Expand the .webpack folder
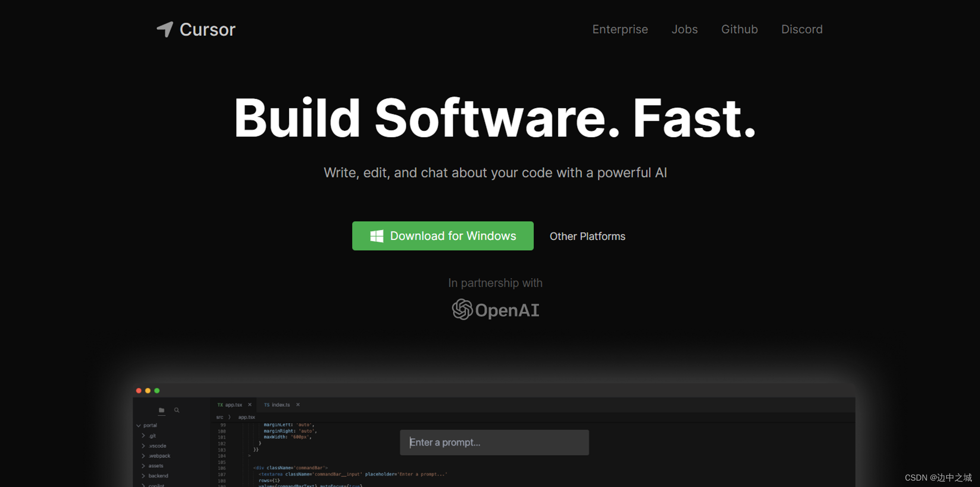The width and height of the screenshot is (980, 487). [143, 456]
